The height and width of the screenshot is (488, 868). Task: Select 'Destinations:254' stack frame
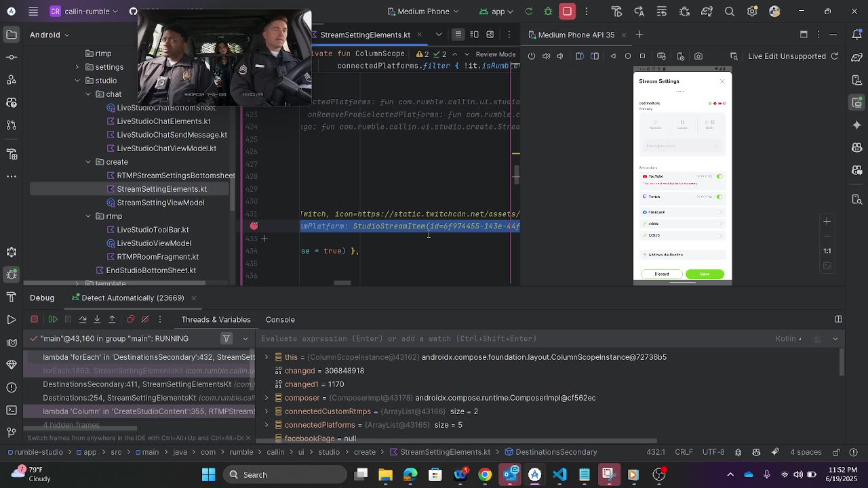139,398
